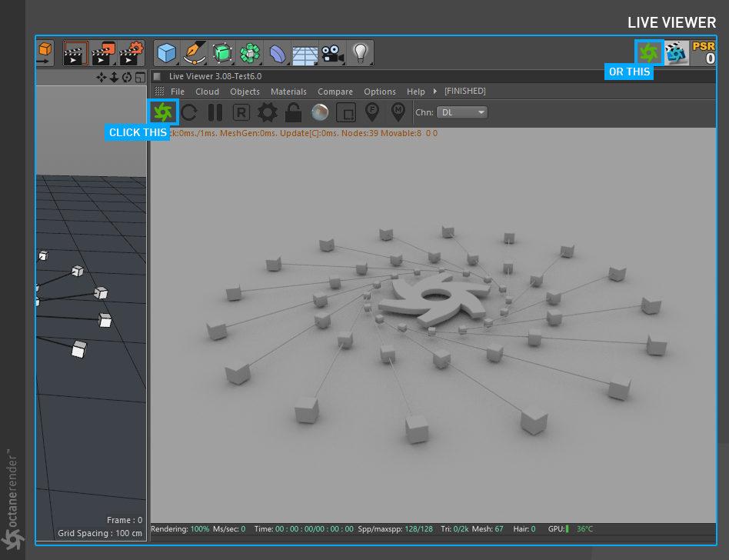Click the Cloud menu item

tap(207, 92)
